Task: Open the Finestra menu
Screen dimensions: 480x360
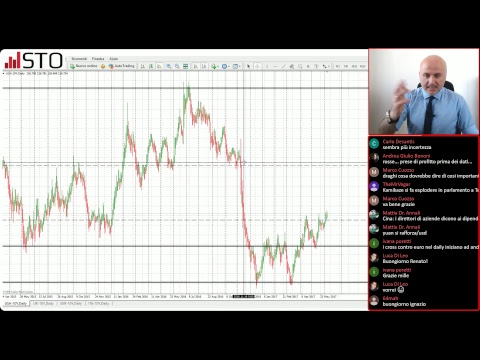Action: (98, 59)
